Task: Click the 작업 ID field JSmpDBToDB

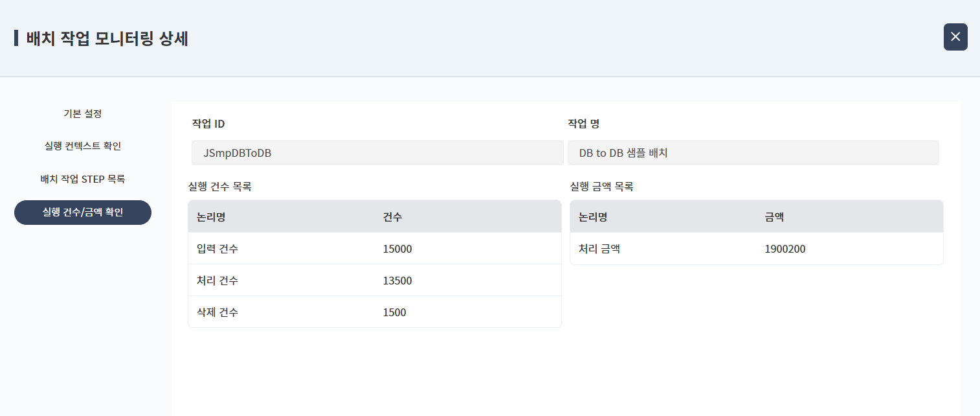Action: pyautogui.click(x=377, y=153)
